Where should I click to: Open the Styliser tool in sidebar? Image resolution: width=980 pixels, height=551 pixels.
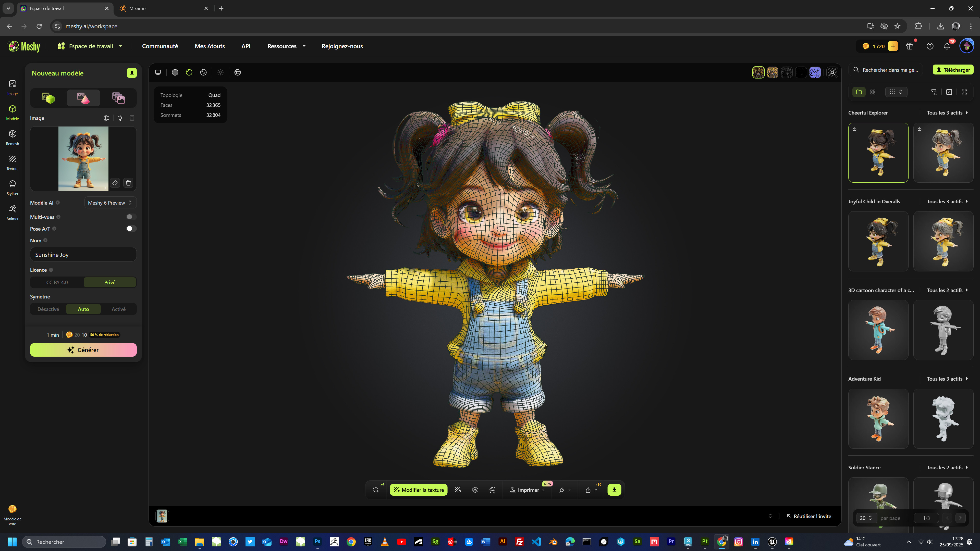point(12,188)
